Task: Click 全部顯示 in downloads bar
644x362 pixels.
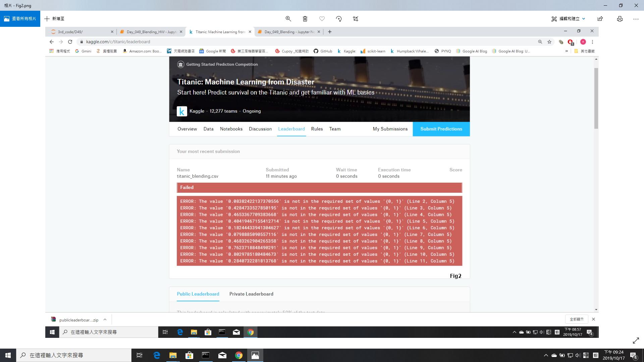Action: (577, 319)
